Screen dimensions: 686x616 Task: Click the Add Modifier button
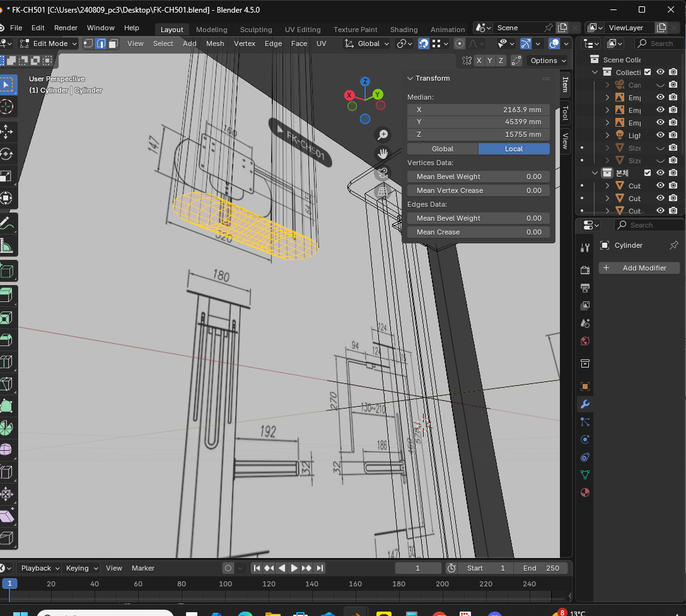(639, 268)
